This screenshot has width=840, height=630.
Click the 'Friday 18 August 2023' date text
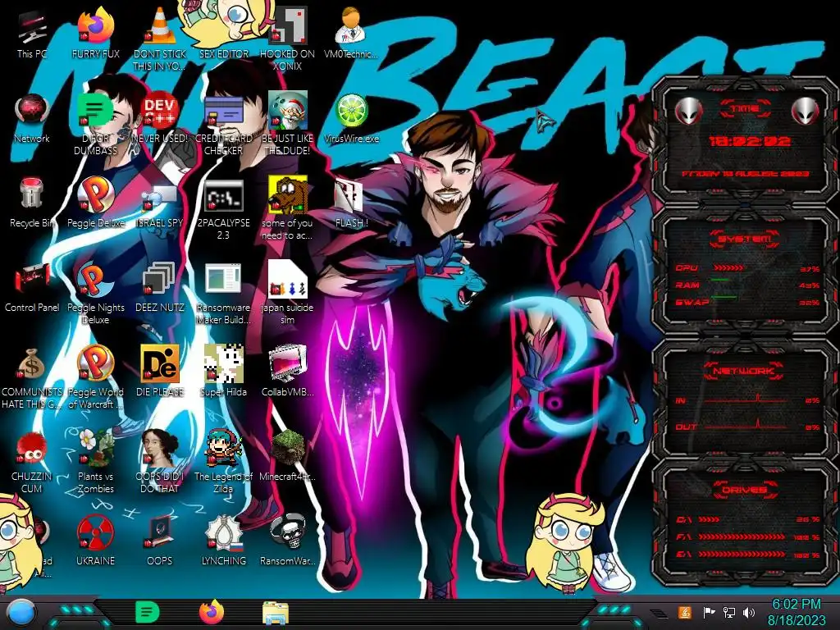click(x=745, y=174)
